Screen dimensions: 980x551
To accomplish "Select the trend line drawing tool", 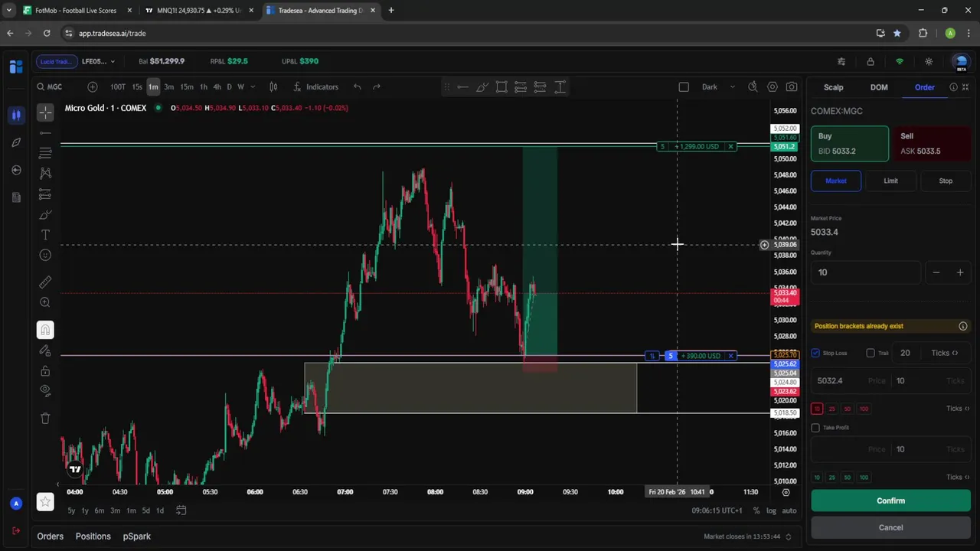I will point(45,133).
